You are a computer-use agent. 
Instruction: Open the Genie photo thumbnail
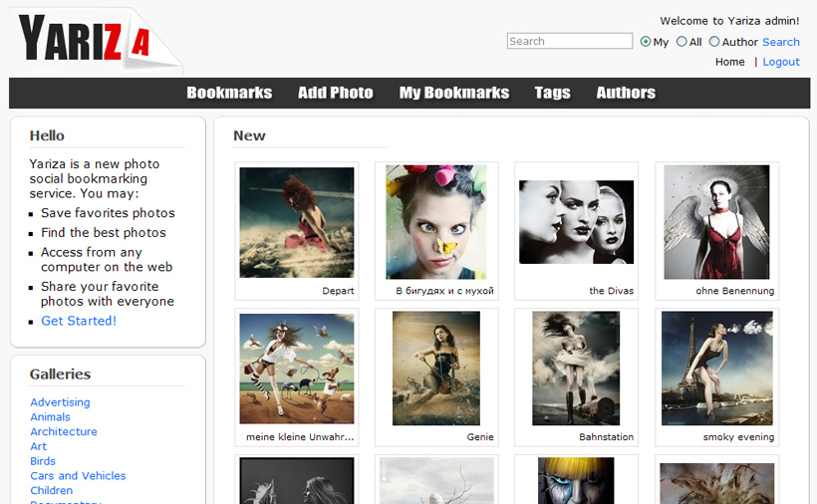436,369
